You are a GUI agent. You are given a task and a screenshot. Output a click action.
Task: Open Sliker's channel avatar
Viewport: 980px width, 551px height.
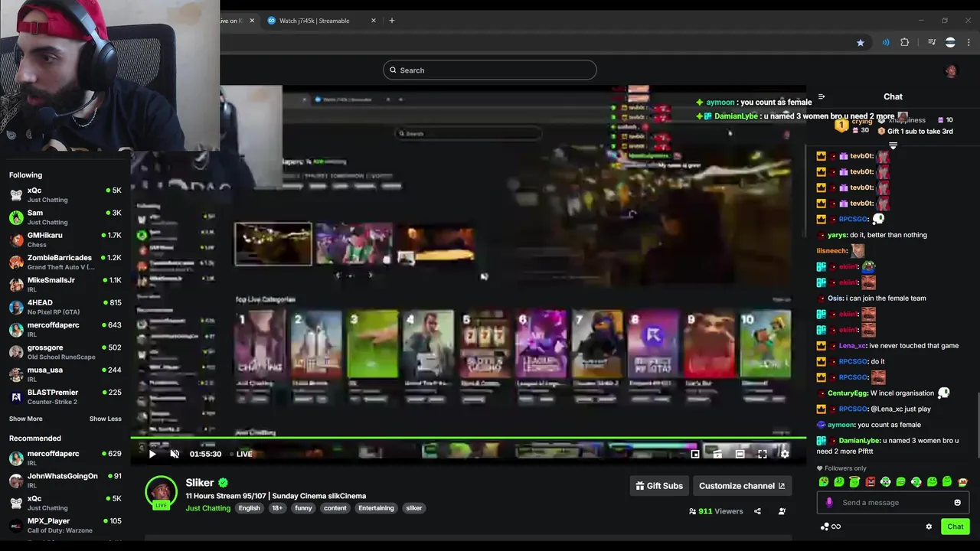click(161, 493)
